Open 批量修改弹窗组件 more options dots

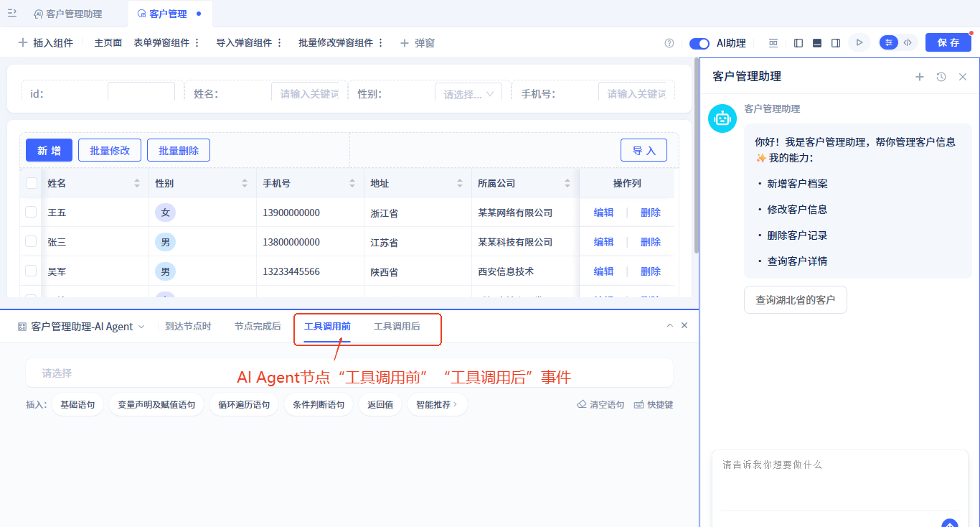[x=381, y=43]
